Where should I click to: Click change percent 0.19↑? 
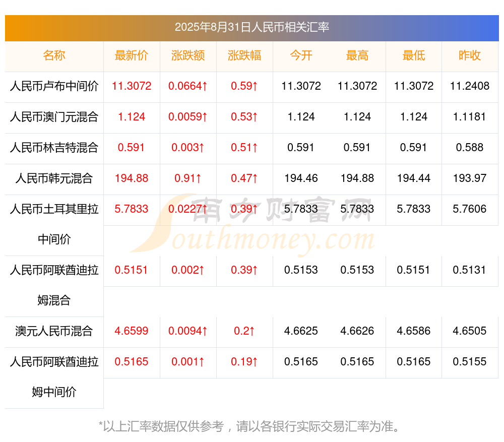(244, 361)
